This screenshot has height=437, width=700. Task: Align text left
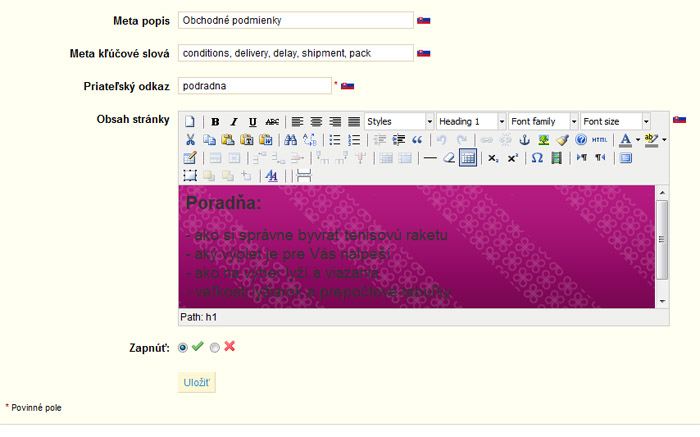[x=297, y=121]
